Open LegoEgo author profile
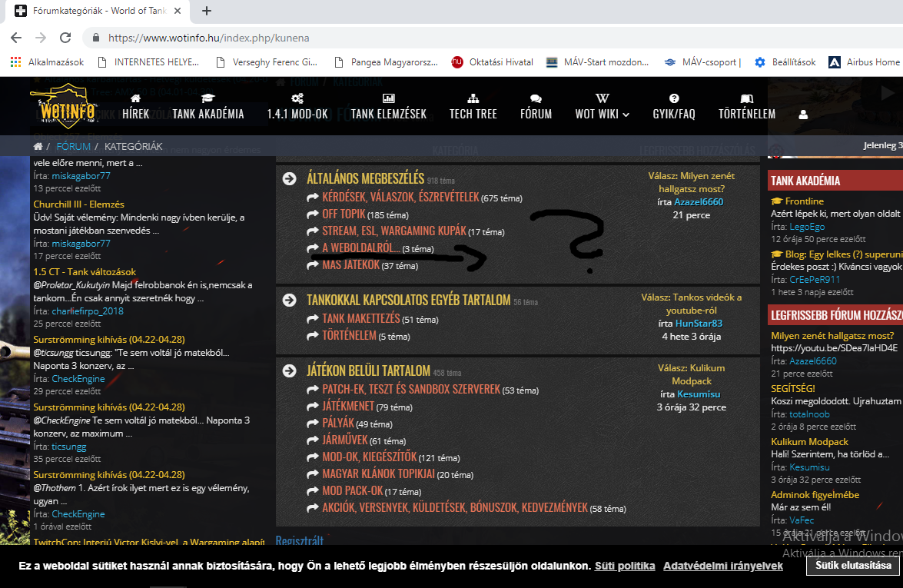The width and height of the screenshot is (903, 588). (807, 227)
